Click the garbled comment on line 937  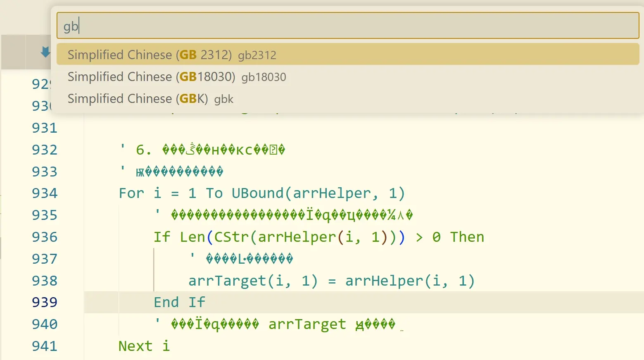coord(249,259)
